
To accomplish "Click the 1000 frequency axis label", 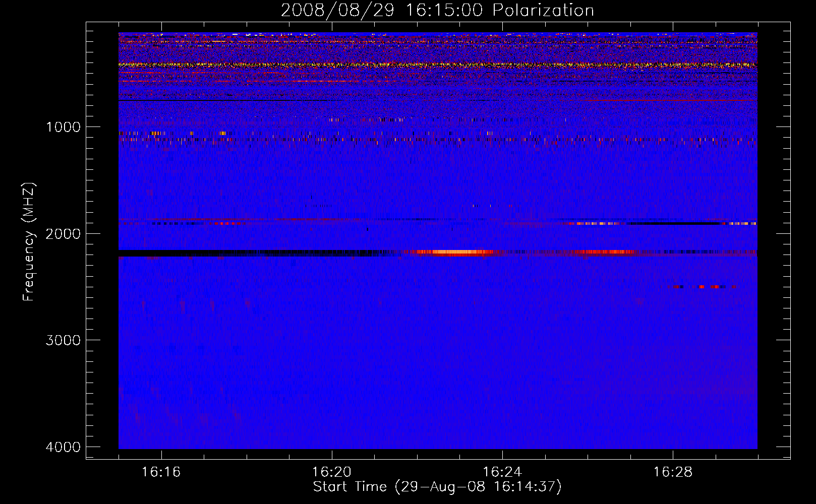I will pyautogui.click(x=63, y=127).
